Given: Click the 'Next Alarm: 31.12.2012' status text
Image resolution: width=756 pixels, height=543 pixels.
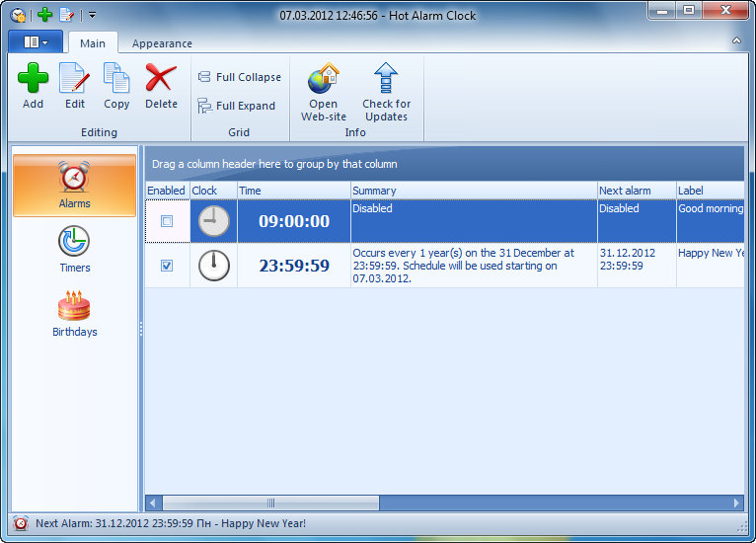Looking at the screenshot, I should coord(171,523).
